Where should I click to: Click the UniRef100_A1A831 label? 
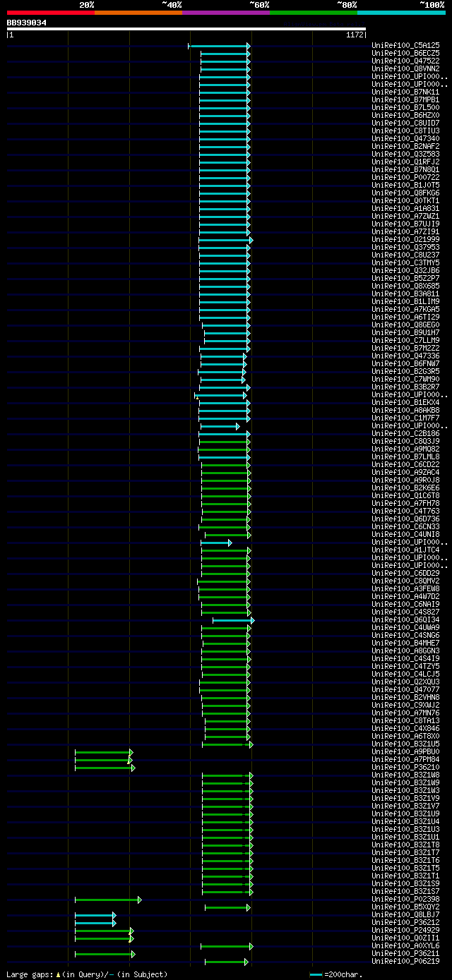pyautogui.click(x=405, y=208)
